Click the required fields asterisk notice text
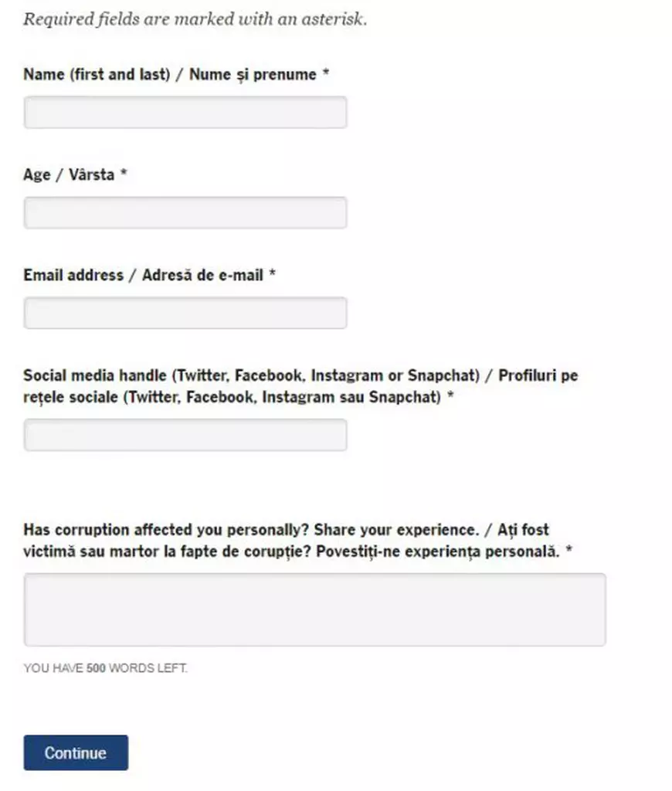Screen dimensions: 672x791 click(195, 19)
